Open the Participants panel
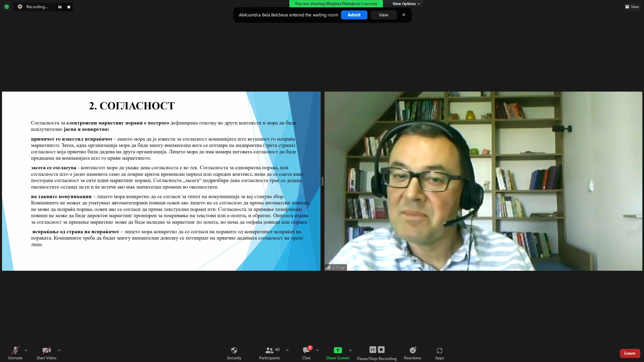Image resolution: width=644 pixels, height=362 pixels. tap(269, 350)
